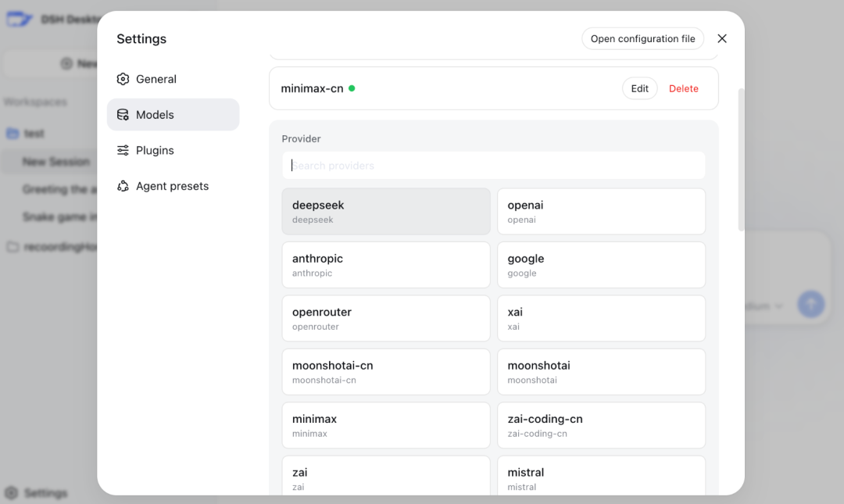
Task: Click the minimax-cn provider name
Action: 312,88
